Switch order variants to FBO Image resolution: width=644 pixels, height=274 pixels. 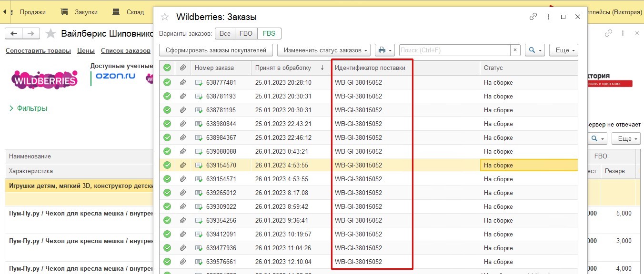[x=246, y=34]
